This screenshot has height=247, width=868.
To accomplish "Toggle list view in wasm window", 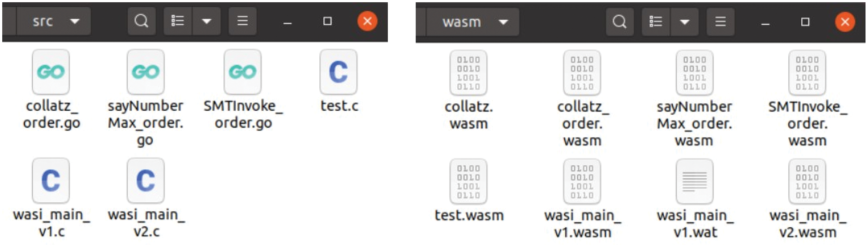I will 656,22.
